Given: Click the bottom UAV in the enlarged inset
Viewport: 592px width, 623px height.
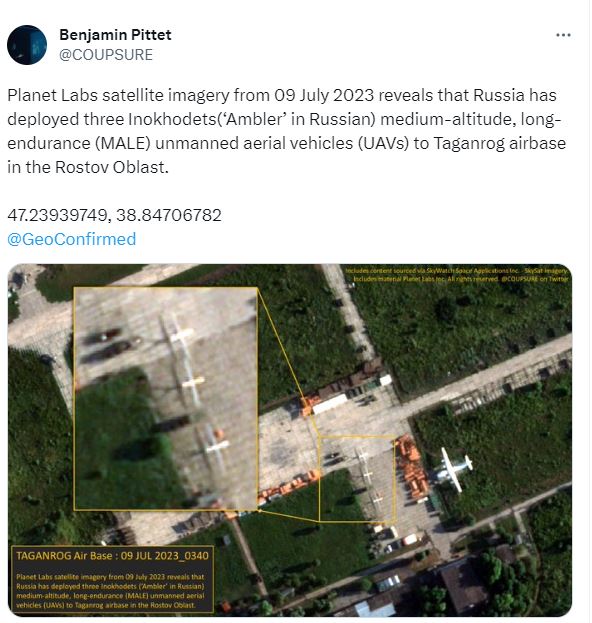Looking at the screenshot, I should pyautogui.click(x=215, y=447).
